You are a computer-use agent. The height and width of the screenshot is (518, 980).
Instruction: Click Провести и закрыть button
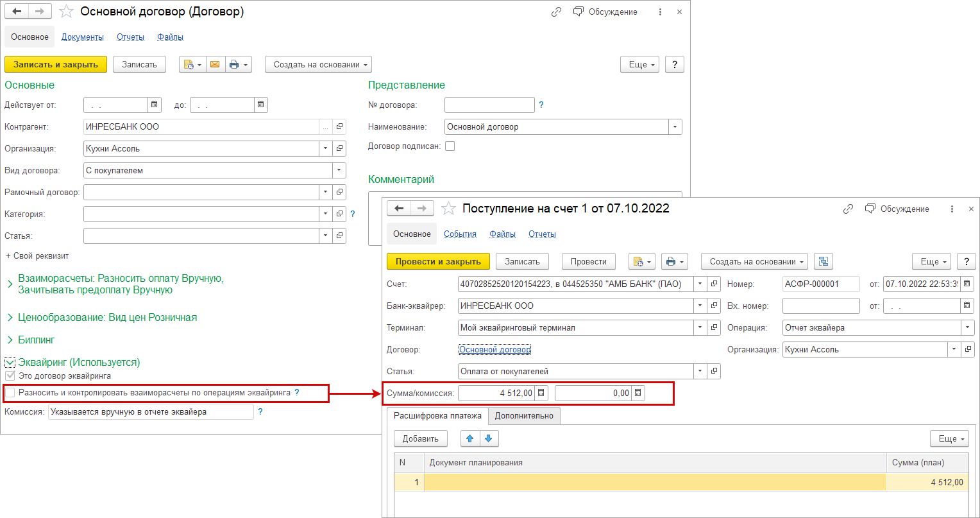438,261
